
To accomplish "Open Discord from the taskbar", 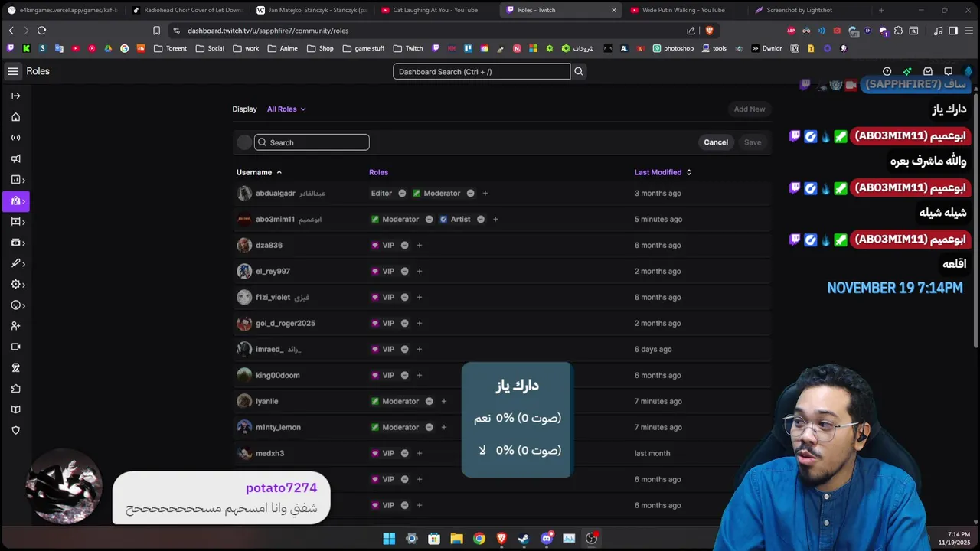I will click(547, 539).
